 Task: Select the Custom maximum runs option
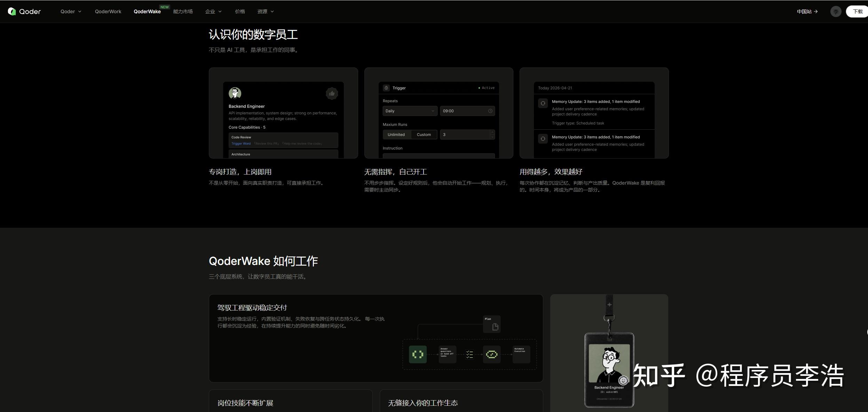424,135
